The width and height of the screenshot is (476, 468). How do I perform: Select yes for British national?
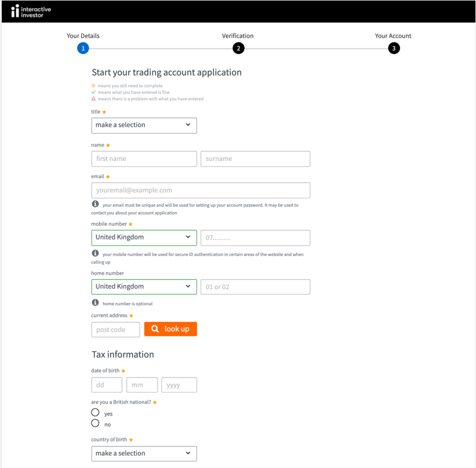tap(95, 412)
